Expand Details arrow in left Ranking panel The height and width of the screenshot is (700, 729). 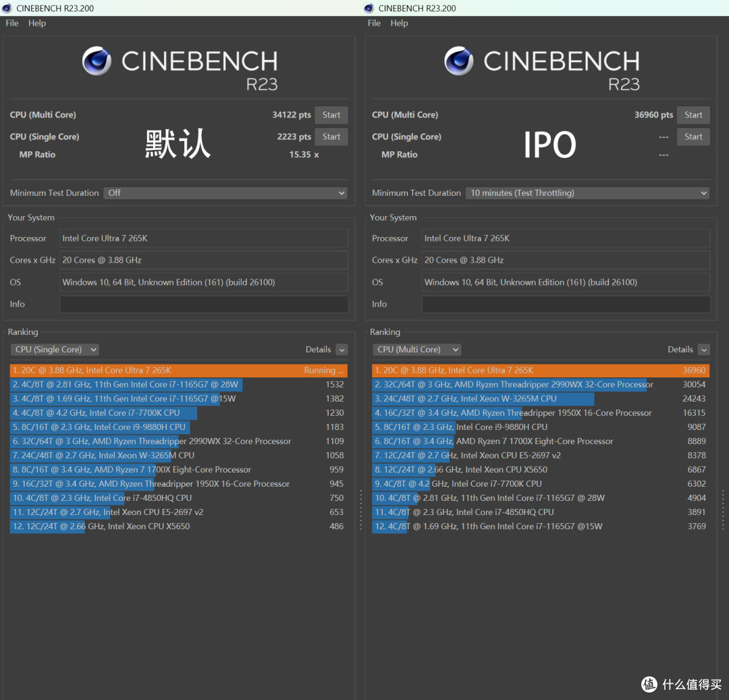pos(342,350)
